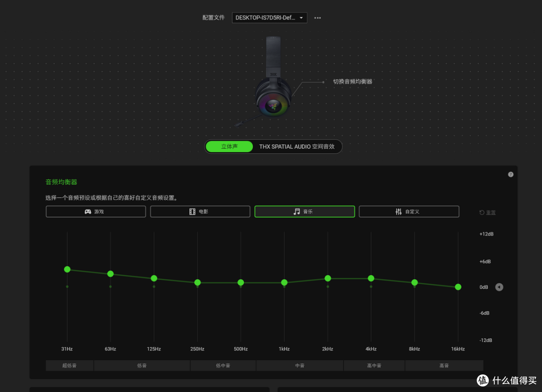Click the 500Hz equalizer slider handle
This screenshot has height=392, width=542.
(x=240, y=283)
